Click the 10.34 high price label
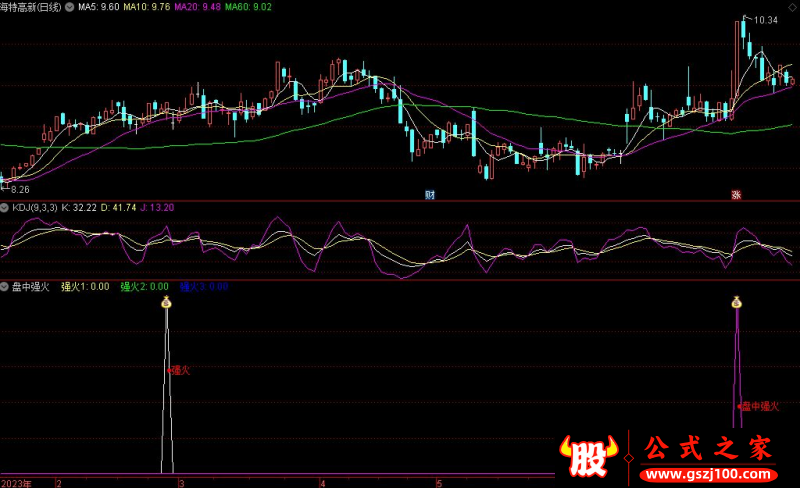The width and height of the screenshot is (800, 488). (x=765, y=20)
